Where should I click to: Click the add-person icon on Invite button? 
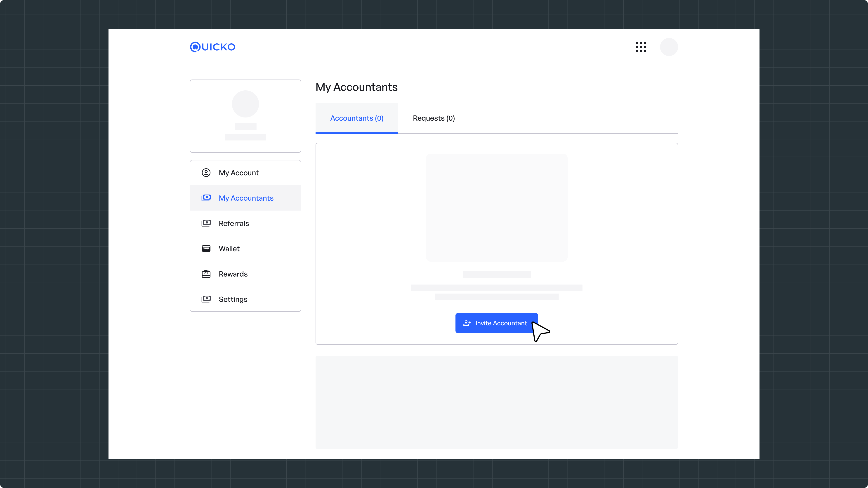coord(467,323)
